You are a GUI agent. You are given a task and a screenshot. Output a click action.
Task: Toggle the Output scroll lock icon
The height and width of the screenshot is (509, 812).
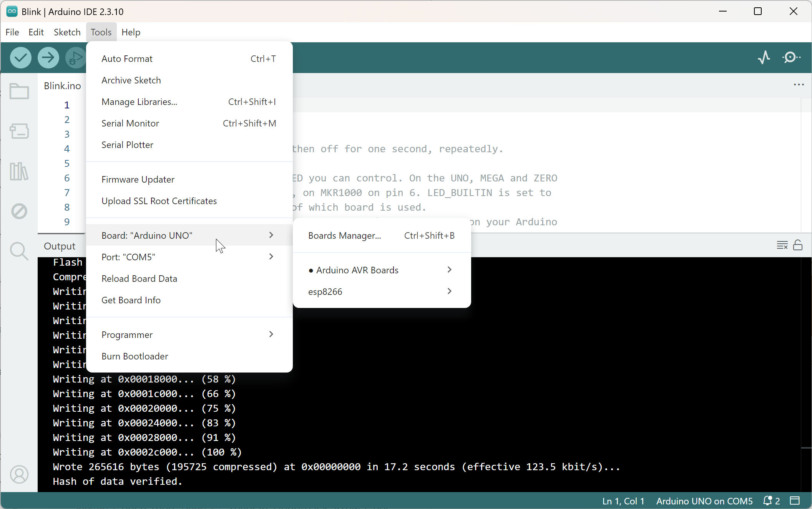tap(798, 245)
